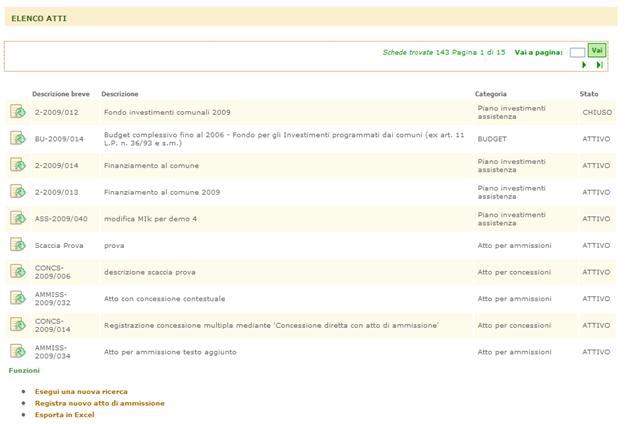Screen dimensions: 625x424
Task: Click 'Finanziamento al comune 2009' description
Action: (162, 192)
